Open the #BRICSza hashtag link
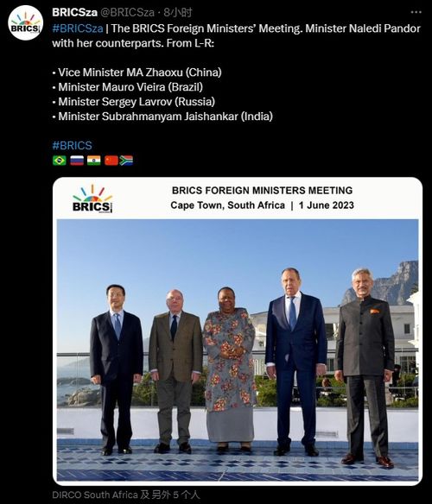This screenshot has height=504, width=432. (x=78, y=28)
